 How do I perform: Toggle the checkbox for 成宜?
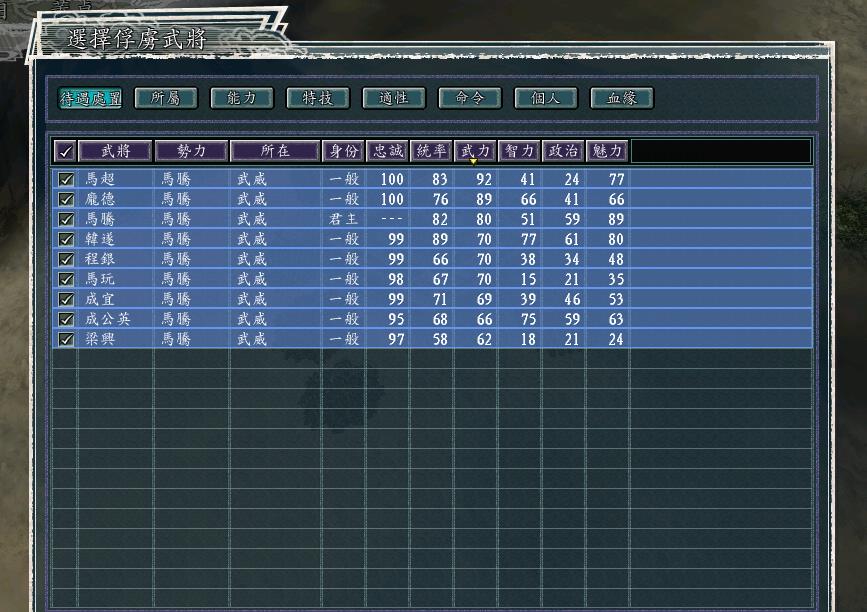click(66, 299)
